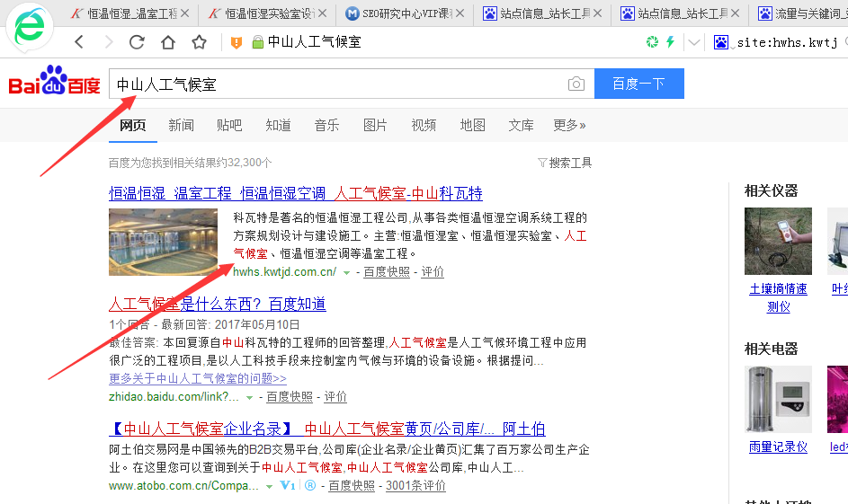The height and width of the screenshot is (504, 848).
Task: Click zhidao.baidu.com/link? green URL
Action: (174, 396)
